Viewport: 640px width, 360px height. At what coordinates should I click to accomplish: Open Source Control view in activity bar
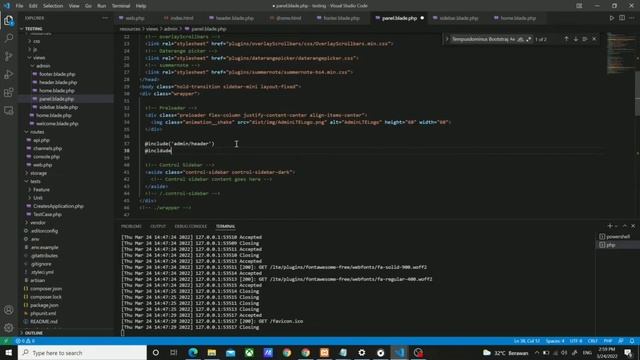[9, 56]
